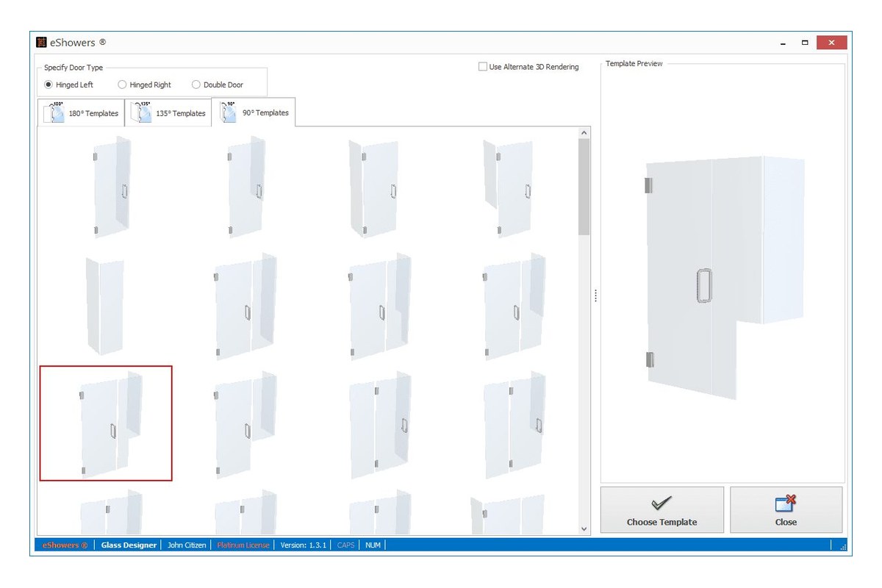This screenshot has width=882, height=588.
Task: Click the resize grip in status bar corner
Action: tap(843, 546)
